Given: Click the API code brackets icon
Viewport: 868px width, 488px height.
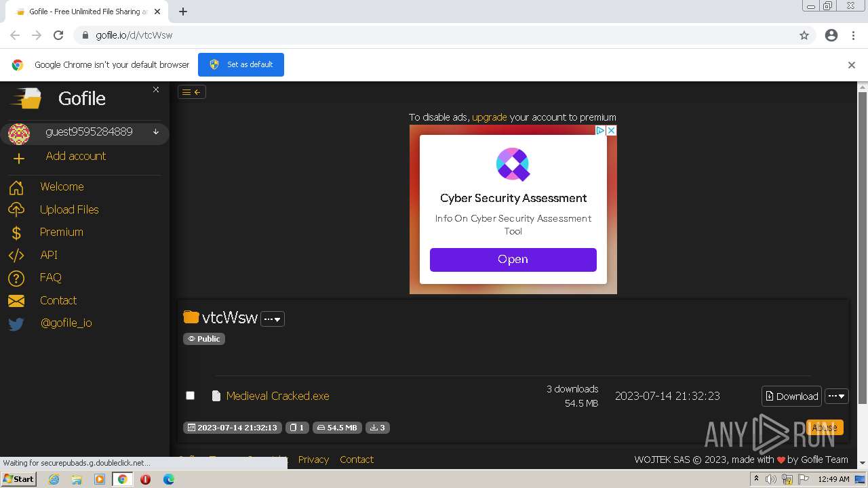Looking at the screenshot, I should 16,256.
